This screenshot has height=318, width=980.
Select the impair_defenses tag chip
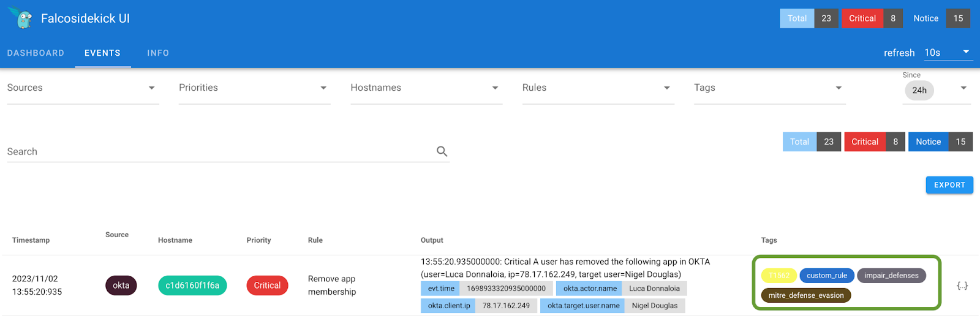point(891,276)
